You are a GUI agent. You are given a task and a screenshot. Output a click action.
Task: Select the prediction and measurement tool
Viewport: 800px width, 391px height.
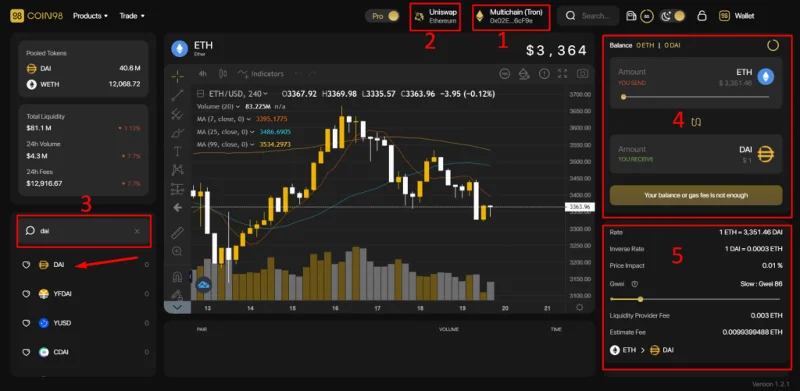tap(178, 188)
